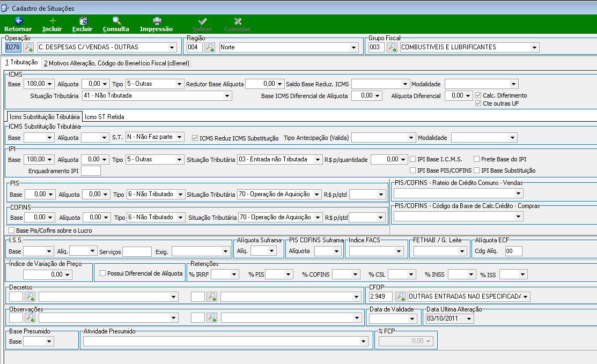Click the Retornar back arrow icon
This screenshot has height=364, width=597.
click(18, 21)
